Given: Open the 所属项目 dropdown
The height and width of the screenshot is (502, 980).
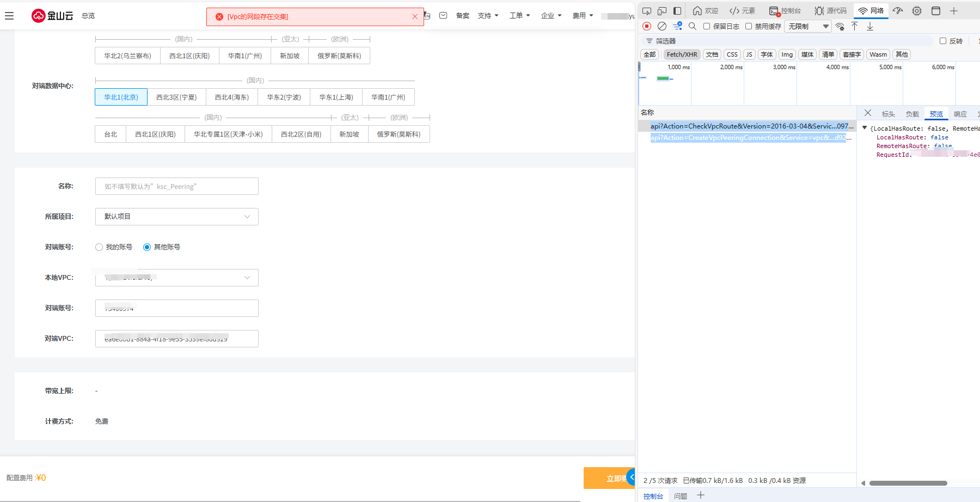Looking at the screenshot, I should [x=176, y=217].
